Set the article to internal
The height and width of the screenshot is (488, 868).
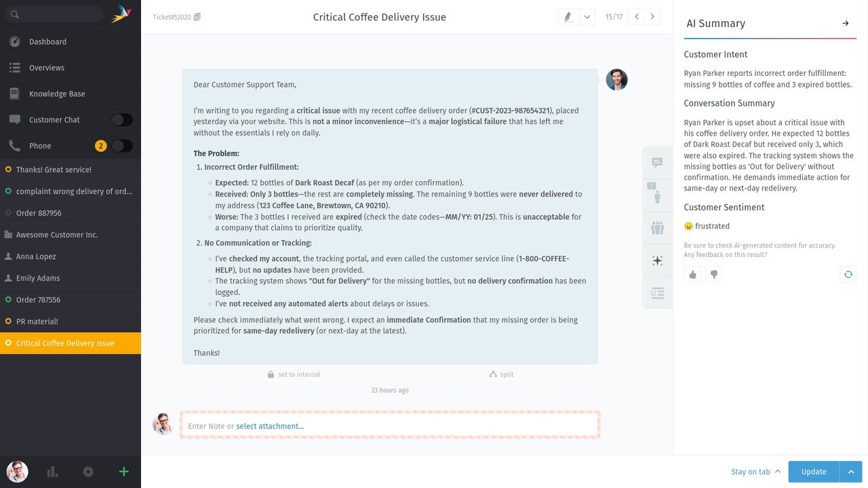[294, 374]
